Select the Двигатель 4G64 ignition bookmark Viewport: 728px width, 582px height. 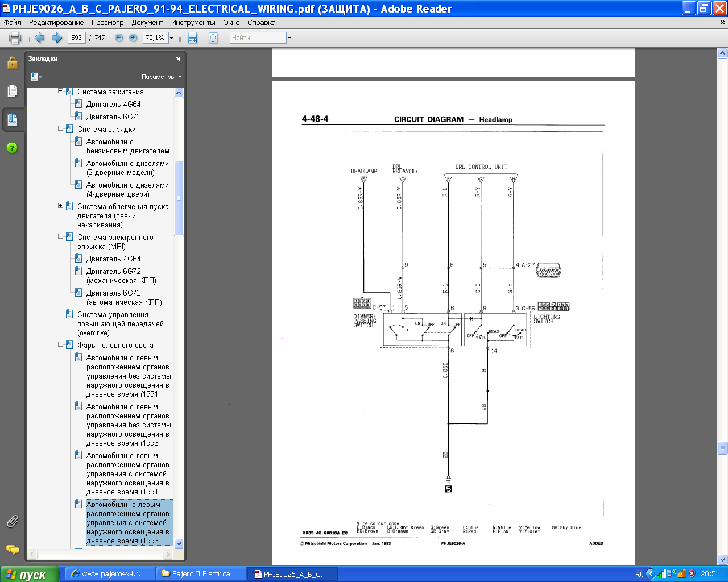point(113,105)
